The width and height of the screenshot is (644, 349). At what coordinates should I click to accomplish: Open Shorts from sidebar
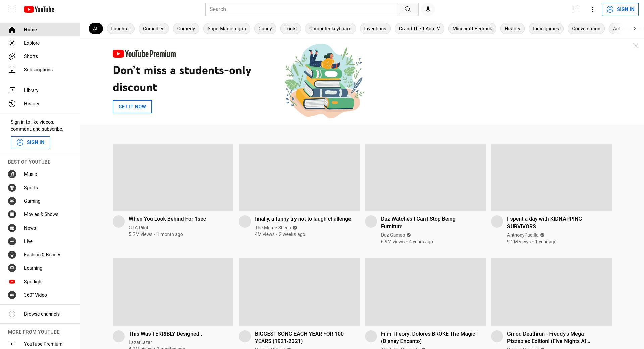[x=40, y=56]
